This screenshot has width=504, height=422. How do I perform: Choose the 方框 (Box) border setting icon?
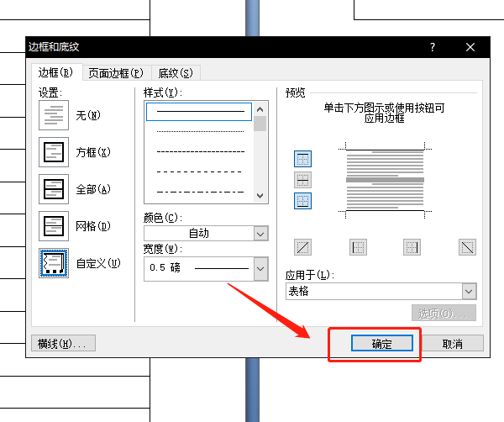point(54,152)
